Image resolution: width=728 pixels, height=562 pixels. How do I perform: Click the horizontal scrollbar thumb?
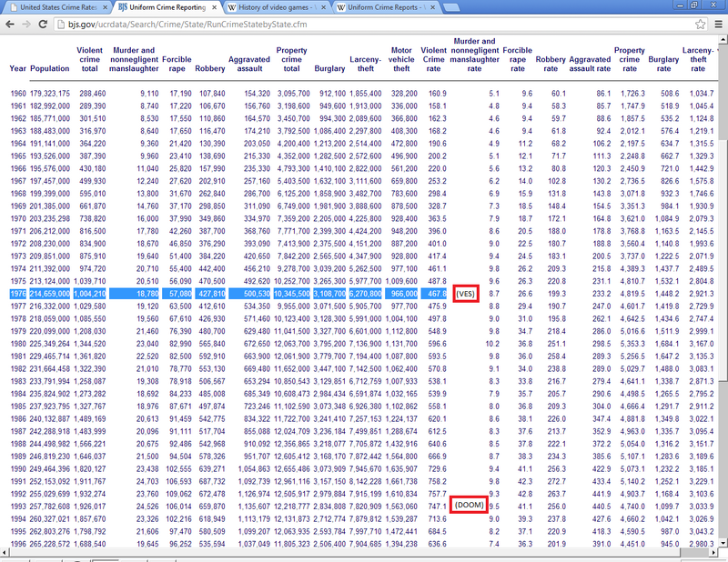pos(344,552)
